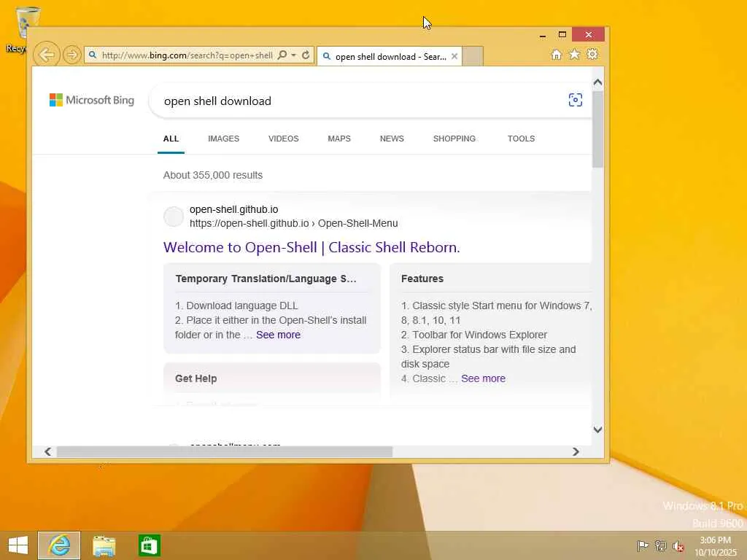
Task: Click the Action Center flag tray icon
Action: click(643, 545)
